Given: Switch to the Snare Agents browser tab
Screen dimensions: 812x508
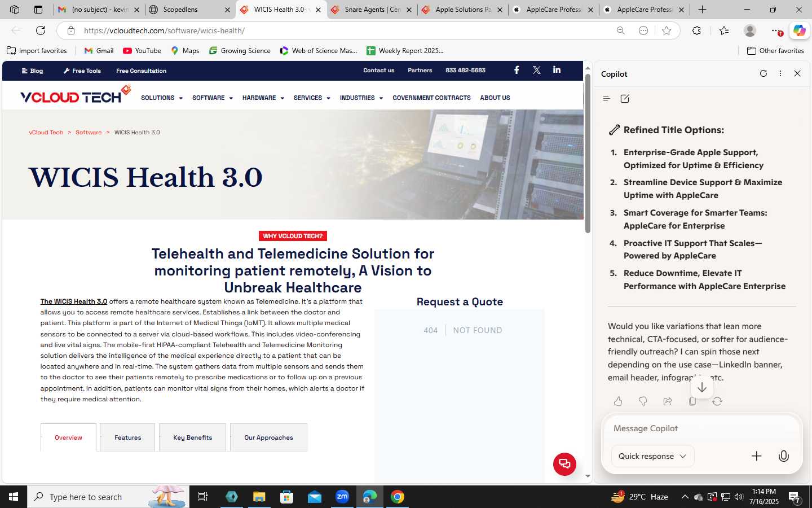Looking at the screenshot, I should [372, 10].
